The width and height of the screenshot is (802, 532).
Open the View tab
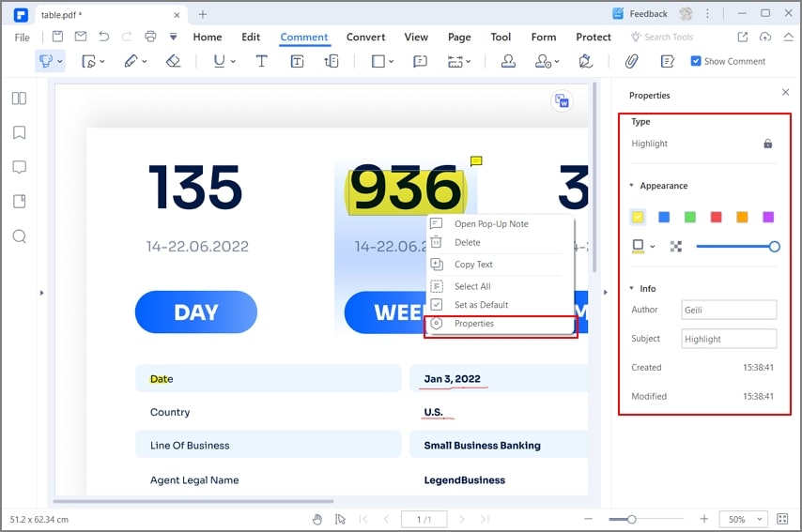416,37
